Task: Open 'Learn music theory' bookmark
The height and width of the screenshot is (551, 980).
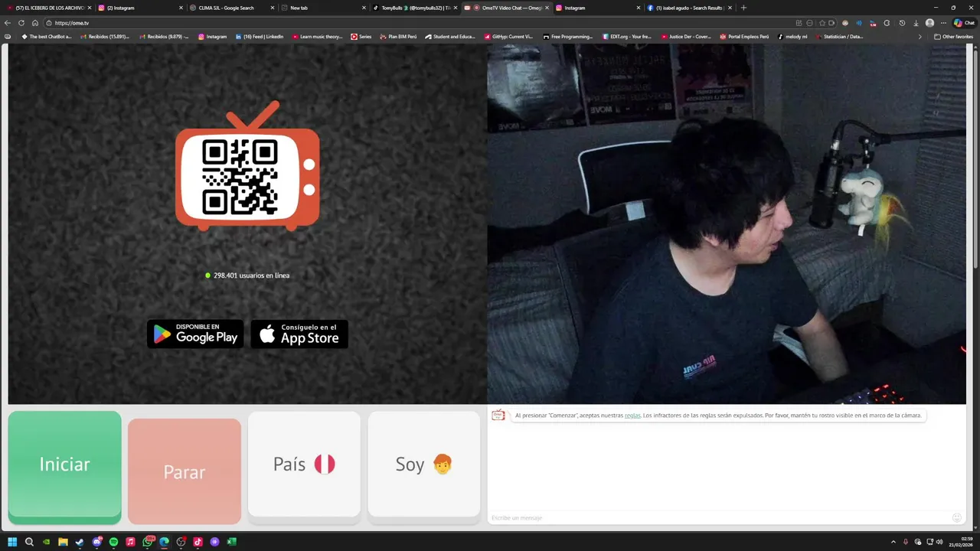Action: (x=317, y=37)
